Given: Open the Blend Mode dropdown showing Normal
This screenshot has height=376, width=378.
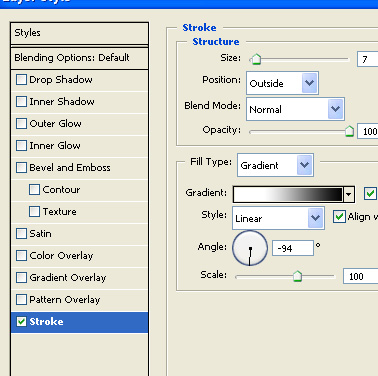Looking at the screenshot, I should click(295, 109).
